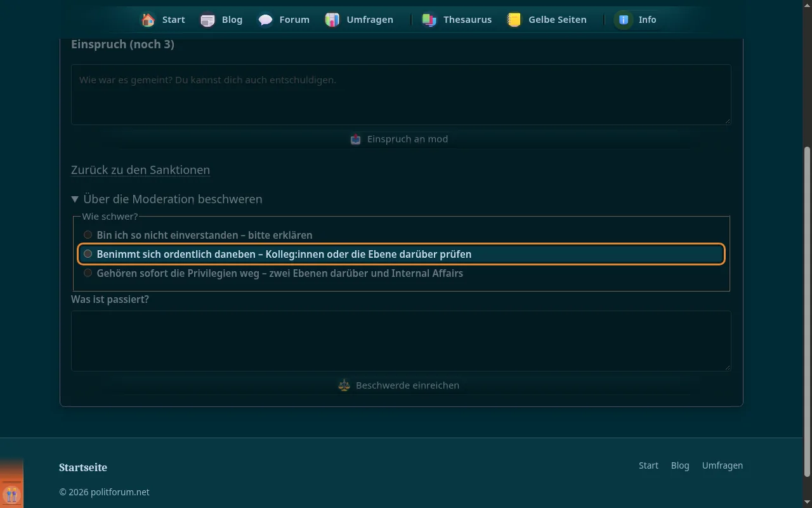Focus the 'Was ist passiert?' text area
The height and width of the screenshot is (508, 812).
[401, 341]
